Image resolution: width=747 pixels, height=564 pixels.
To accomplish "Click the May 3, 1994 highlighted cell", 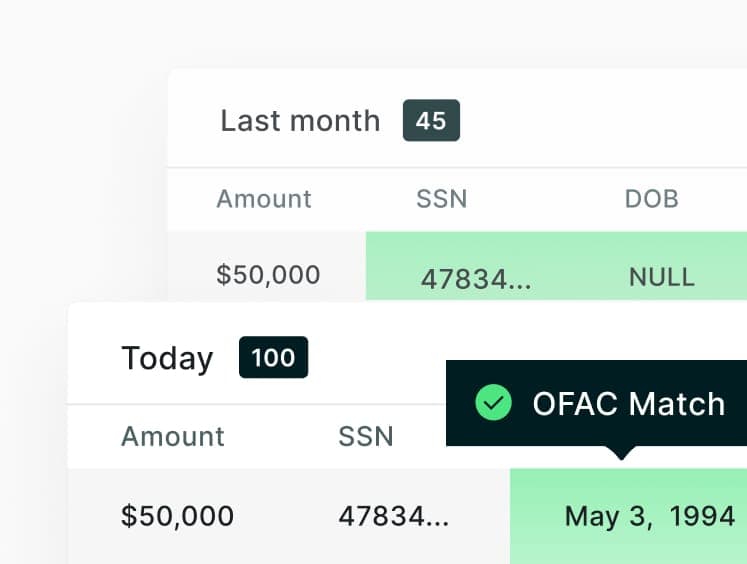I will coord(650,517).
